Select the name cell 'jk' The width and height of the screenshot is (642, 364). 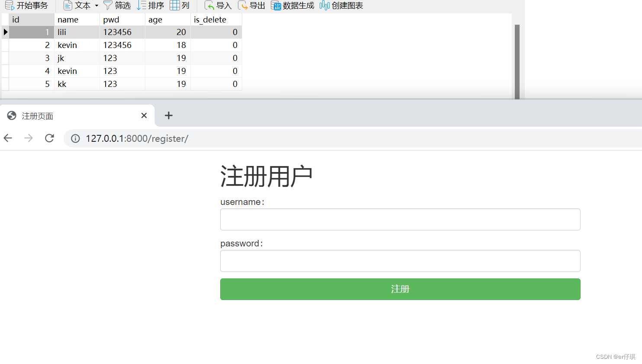click(x=77, y=58)
